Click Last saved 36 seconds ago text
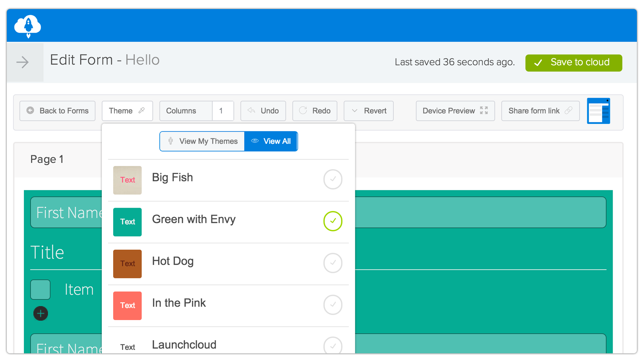Screen dimensions: 644x363 pyautogui.click(x=455, y=62)
